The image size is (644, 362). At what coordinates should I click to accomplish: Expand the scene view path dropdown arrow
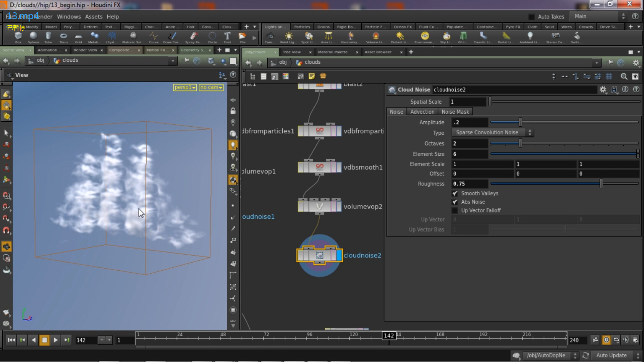173,61
